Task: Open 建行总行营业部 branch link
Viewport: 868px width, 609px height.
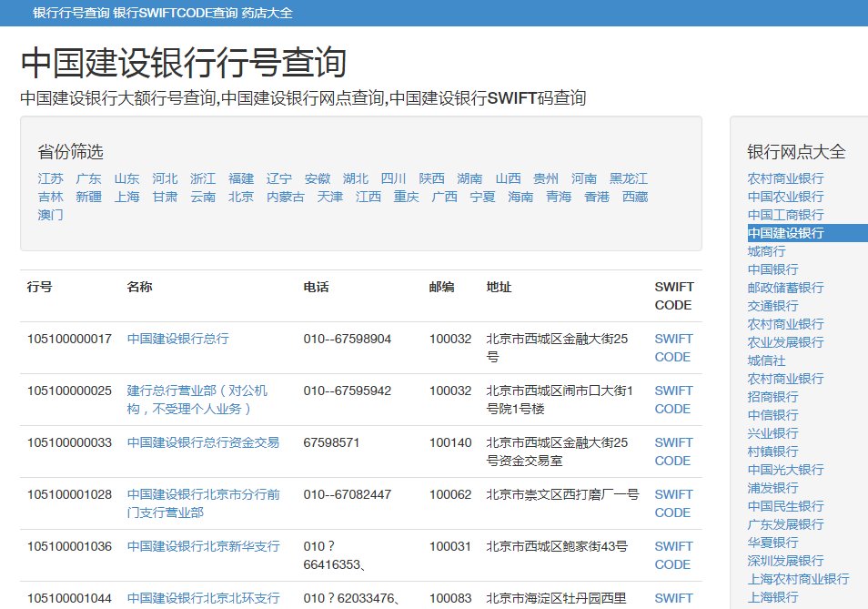Action: 197,400
